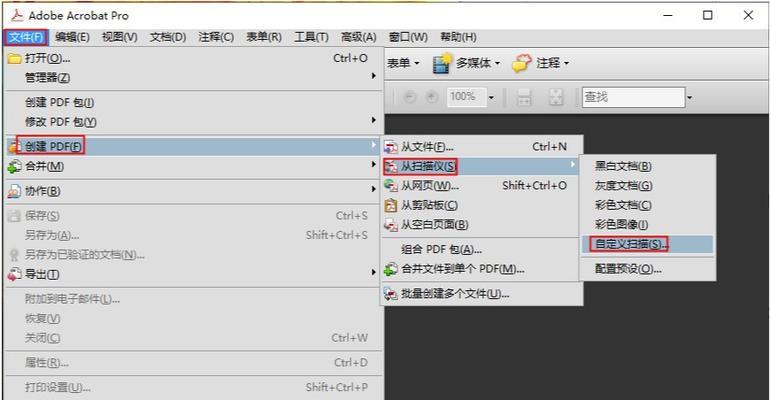Click the 另存为已验证的文档(N) icon
Viewport: 771px width, 400px height.
coord(14,255)
